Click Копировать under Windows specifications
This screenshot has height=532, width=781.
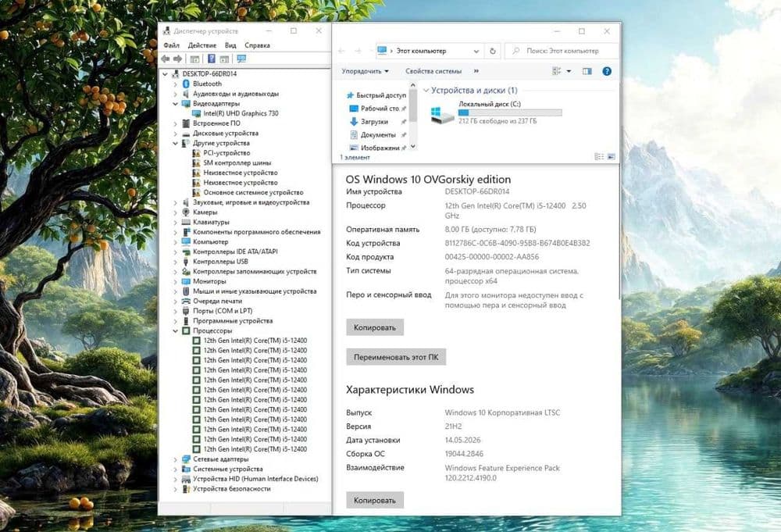click(x=375, y=500)
